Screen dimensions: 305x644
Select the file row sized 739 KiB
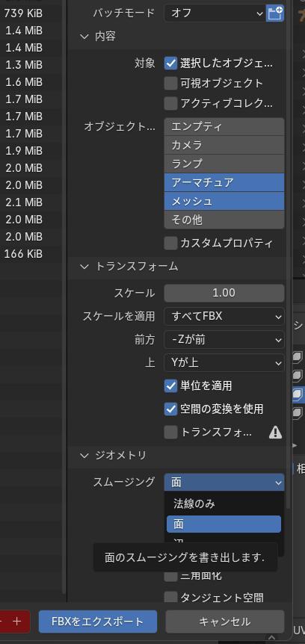pyautogui.click(x=23, y=13)
